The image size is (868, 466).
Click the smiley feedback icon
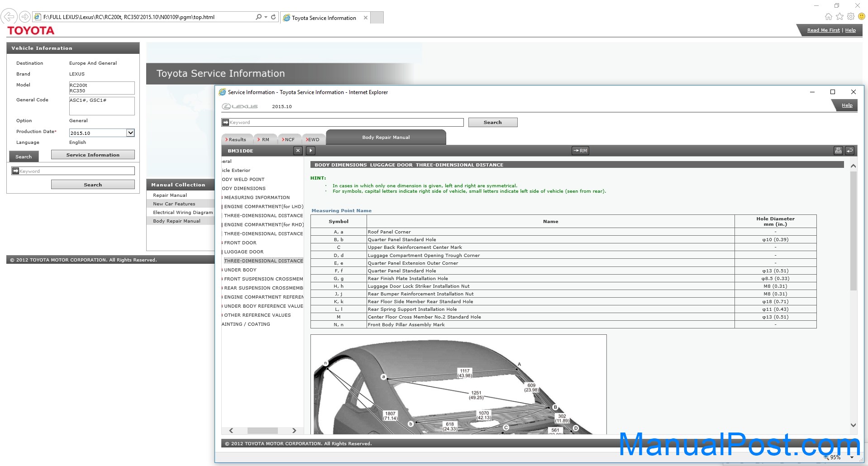[862, 16]
